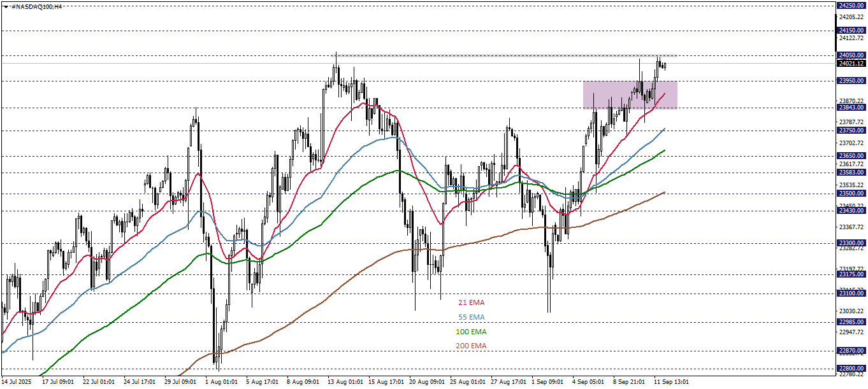Select the 23500.00 price level label
The height and width of the screenshot is (389, 868).
[851, 194]
